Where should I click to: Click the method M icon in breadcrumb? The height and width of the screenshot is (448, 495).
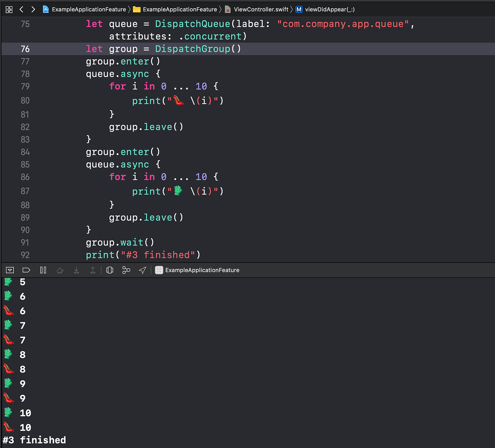[x=299, y=10]
